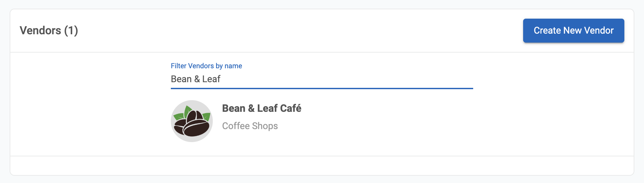
Task: Click the Filter Vendors by name label
Action: [206, 66]
